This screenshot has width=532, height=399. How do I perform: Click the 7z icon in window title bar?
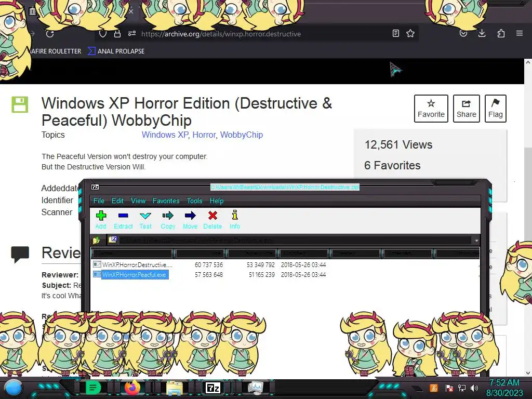click(95, 187)
